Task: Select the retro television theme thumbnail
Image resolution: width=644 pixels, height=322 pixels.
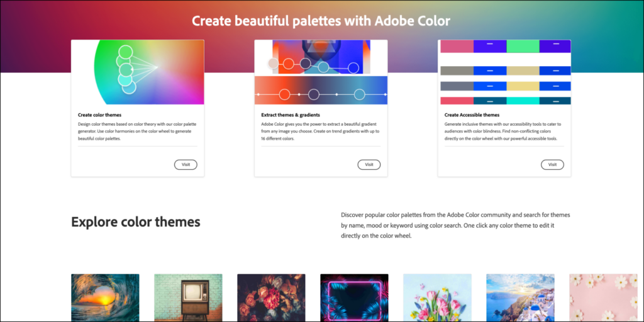Action: (188, 297)
